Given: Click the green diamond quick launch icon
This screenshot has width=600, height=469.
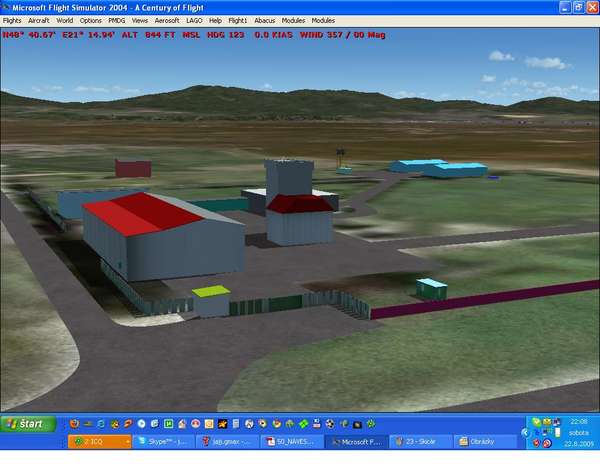Looking at the screenshot, I should tap(303, 424).
